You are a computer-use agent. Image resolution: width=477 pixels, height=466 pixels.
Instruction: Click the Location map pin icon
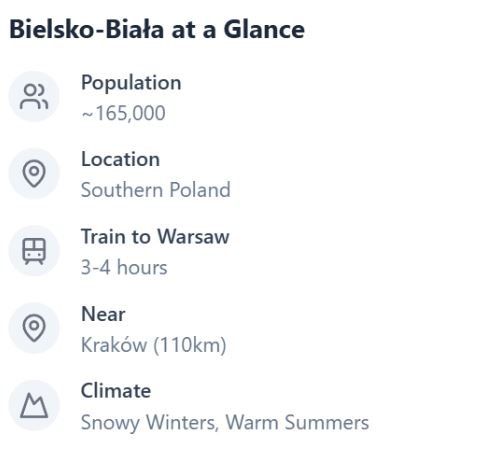pyautogui.click(x=34, y=174)
